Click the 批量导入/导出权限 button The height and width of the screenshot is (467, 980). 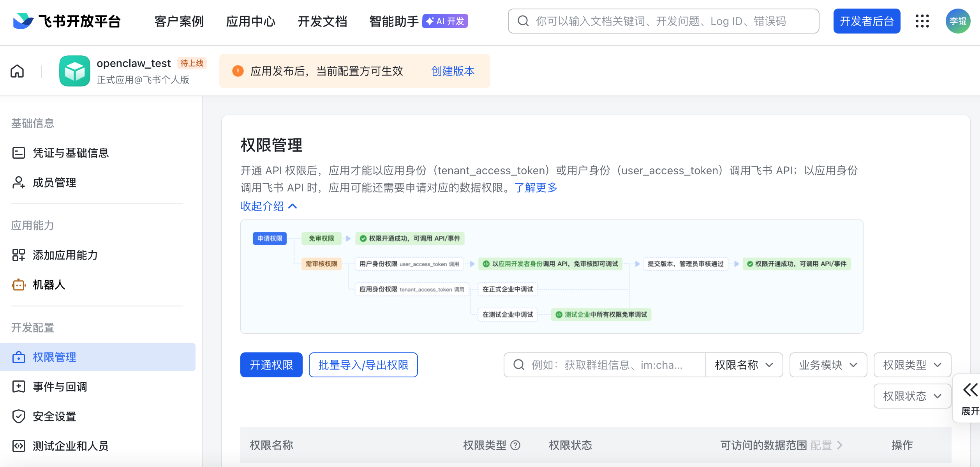point(363,365)
